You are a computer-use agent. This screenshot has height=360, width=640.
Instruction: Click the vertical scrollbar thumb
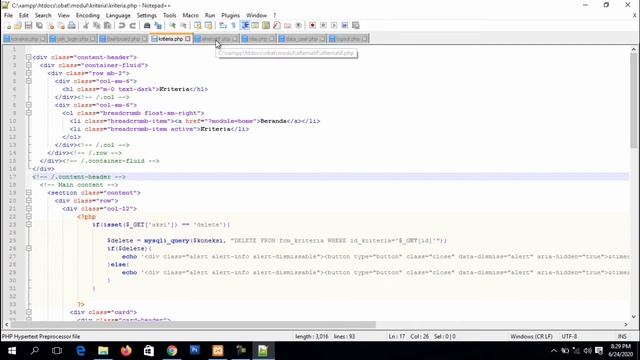point(633,100)
